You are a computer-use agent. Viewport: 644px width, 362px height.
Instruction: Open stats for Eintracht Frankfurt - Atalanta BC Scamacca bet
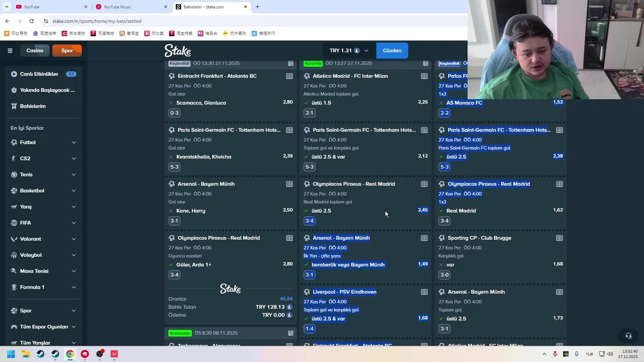[x=289, y=76]
